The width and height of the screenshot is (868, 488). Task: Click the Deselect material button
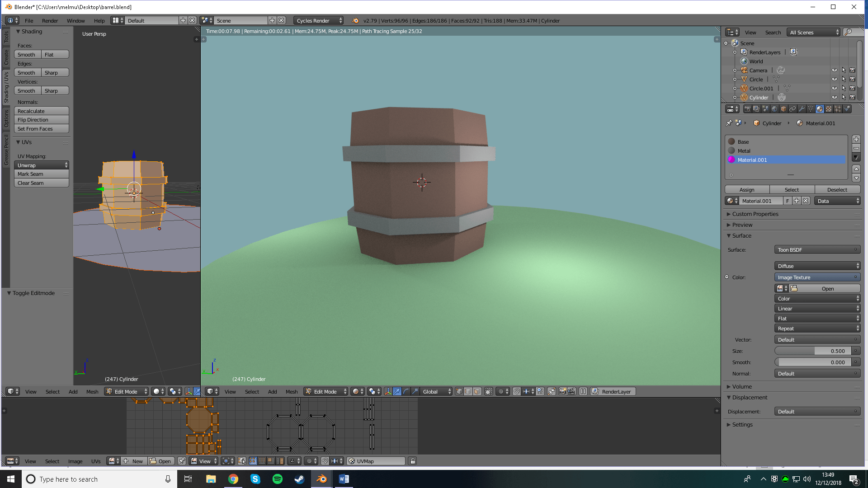[x=837, y=190]
